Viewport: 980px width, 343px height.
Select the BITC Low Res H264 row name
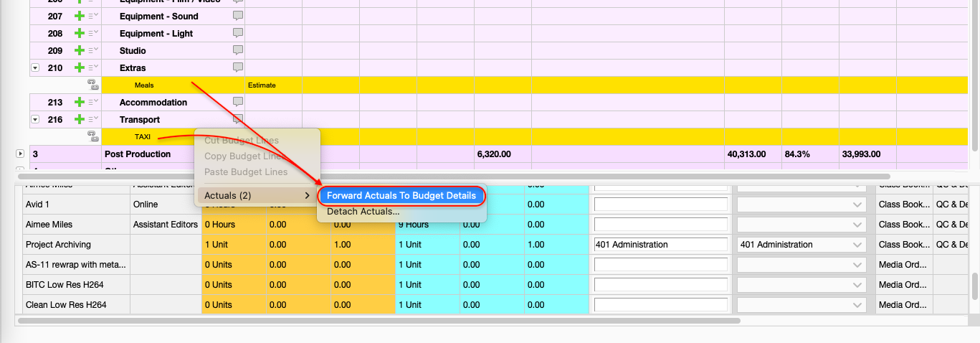(x=65, y=285)
